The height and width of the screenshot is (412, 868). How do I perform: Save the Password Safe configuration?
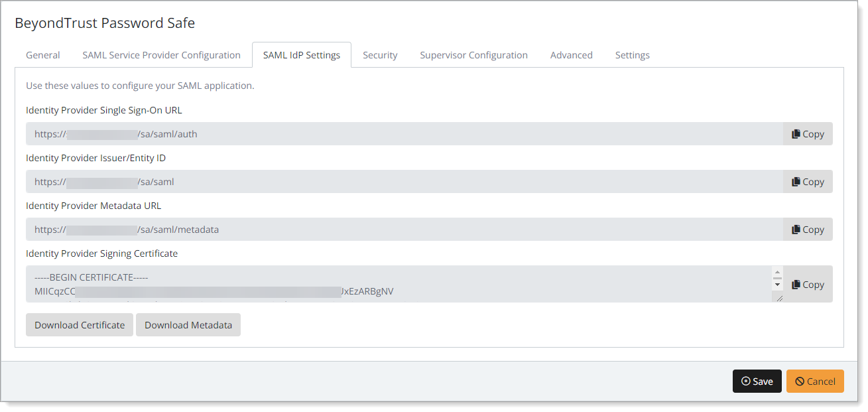click(x=757, y=381)
